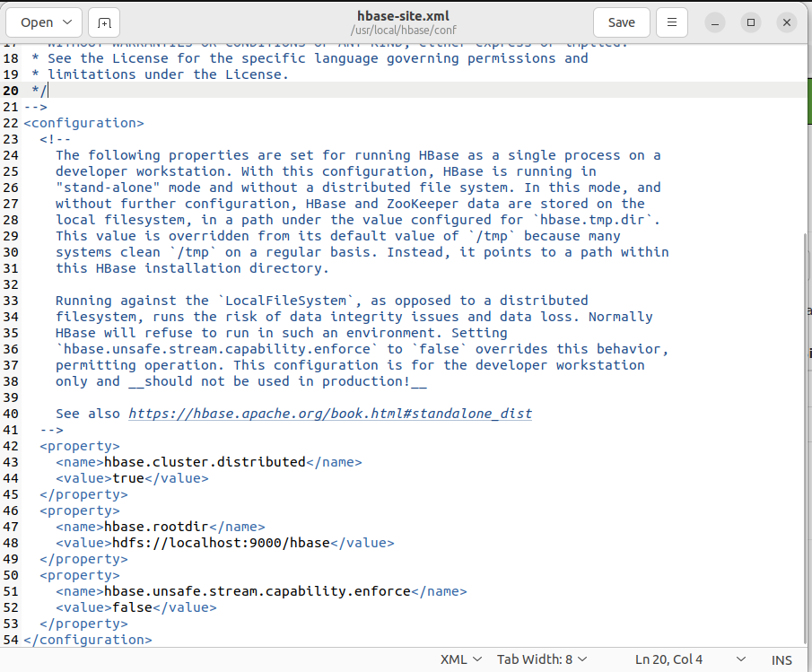Screen dimensions: 812x672
Task: Change Tab Width 8 setting
Action: (542, 659)
